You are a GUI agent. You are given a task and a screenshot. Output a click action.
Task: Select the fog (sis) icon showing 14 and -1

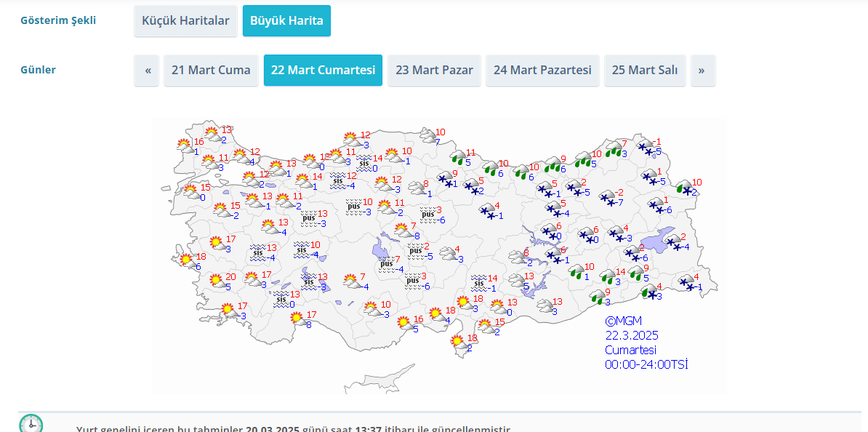coord(478,283)
